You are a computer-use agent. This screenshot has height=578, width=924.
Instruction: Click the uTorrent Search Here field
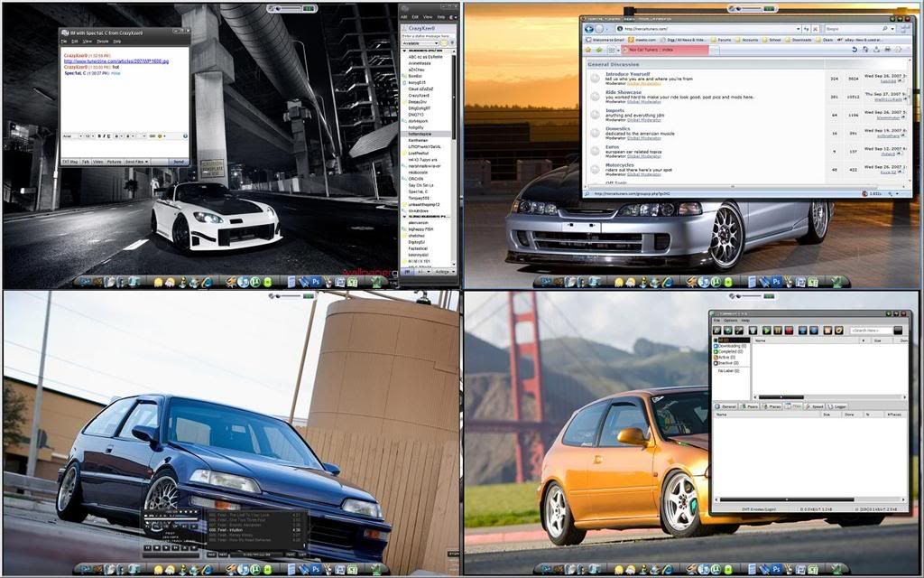point(873,331)
